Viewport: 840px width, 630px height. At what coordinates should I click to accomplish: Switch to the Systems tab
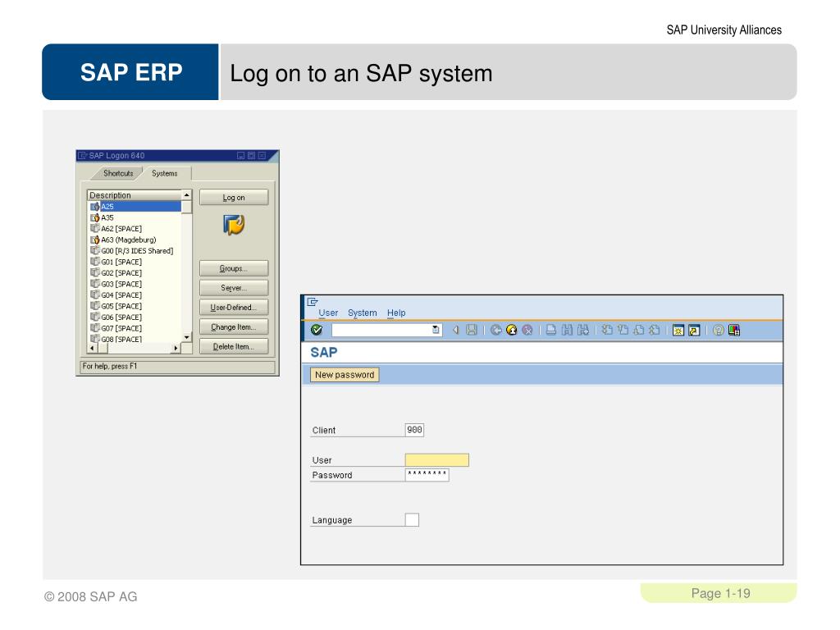(164, 173)
